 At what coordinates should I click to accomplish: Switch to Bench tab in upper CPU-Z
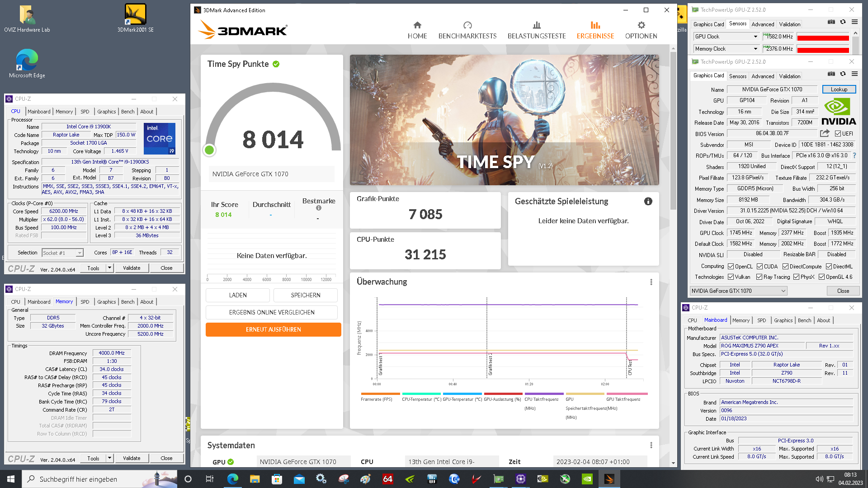pos(127,112)
